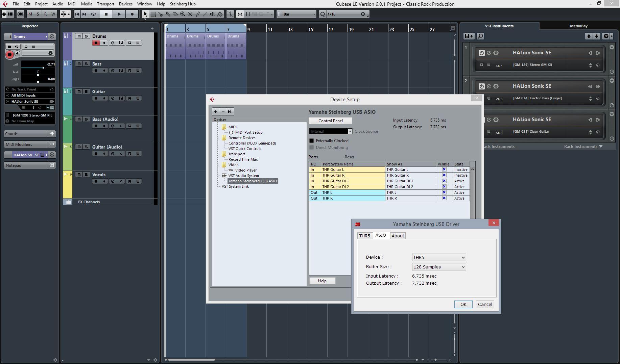620x364 pixels.
Task: Enable the Externally Clocked checkbox
Action: click(312, 141)
